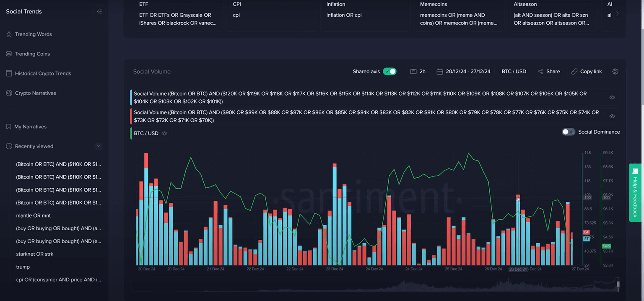This screenshot has height=301, width=644.
Task: Toggle the Shared axis switch
Action: [390, 72]
